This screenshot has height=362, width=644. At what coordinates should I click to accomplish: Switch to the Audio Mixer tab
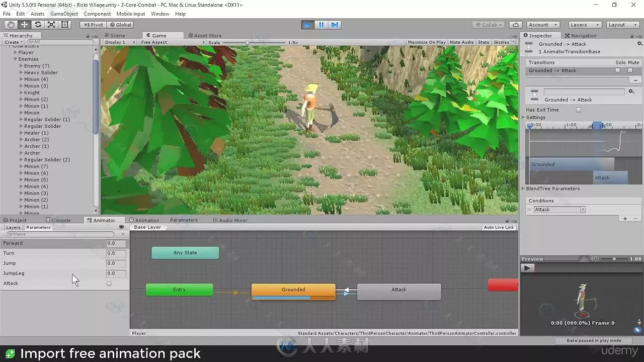tap(229, 220)
